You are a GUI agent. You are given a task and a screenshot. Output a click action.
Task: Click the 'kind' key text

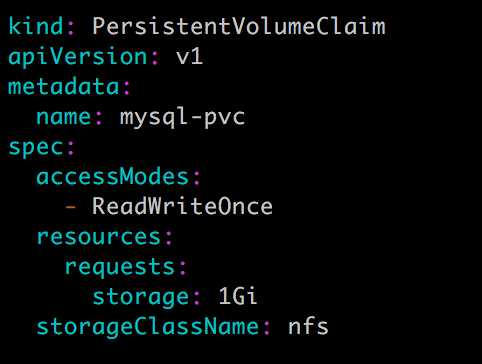tap(36, 26)
